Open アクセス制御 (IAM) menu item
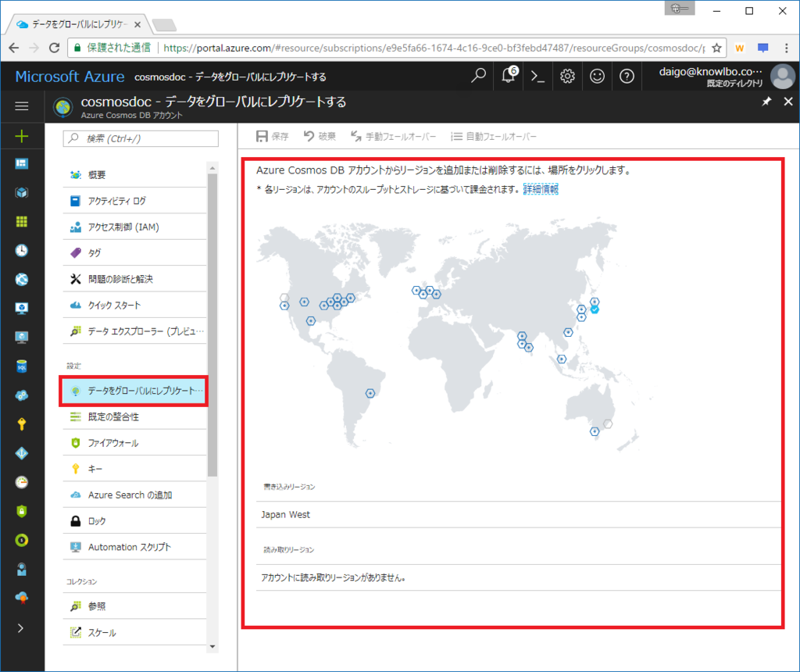This screenshot has height=672, width=800. (134, 227)
